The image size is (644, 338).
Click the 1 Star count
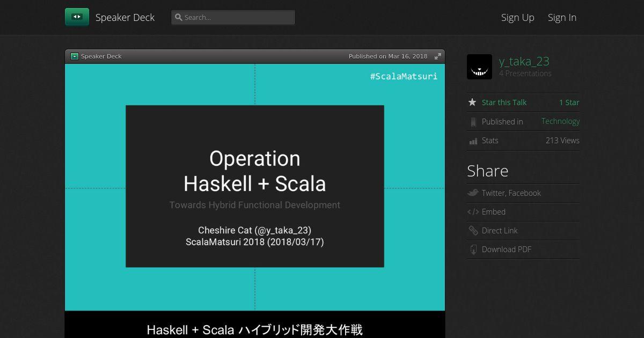[x=569, y=102]
